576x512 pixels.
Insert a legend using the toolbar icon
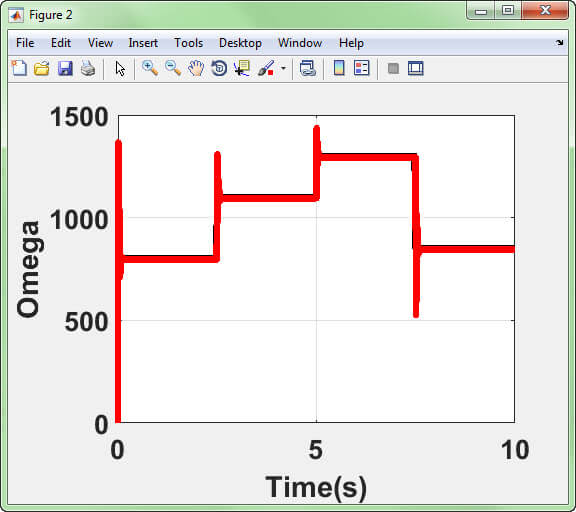click(361, 68)
